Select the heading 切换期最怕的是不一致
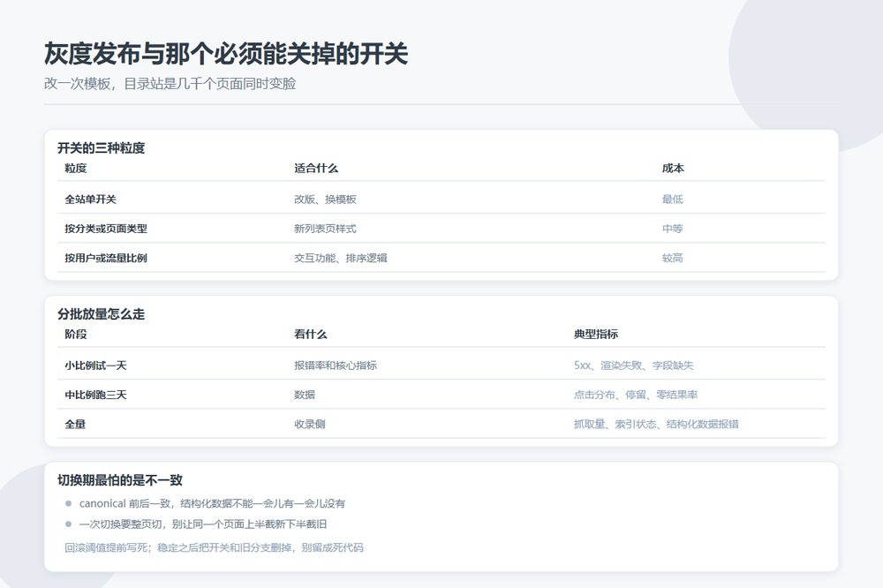This screenshot has width=883, height=588. pyautogui.click(x=120, y=480)
